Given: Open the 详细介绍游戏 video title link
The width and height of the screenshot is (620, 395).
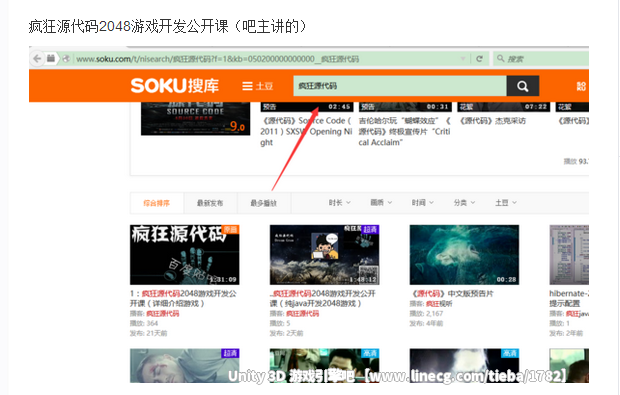Looking at the screenshot, I should pyautogui.click(x=183, y=299).
